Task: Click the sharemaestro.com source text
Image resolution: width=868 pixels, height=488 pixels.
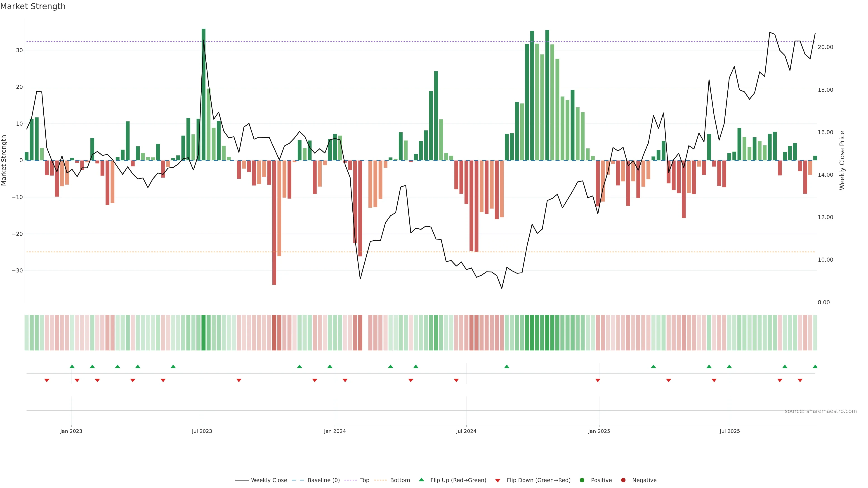Action: pos(821,411)
